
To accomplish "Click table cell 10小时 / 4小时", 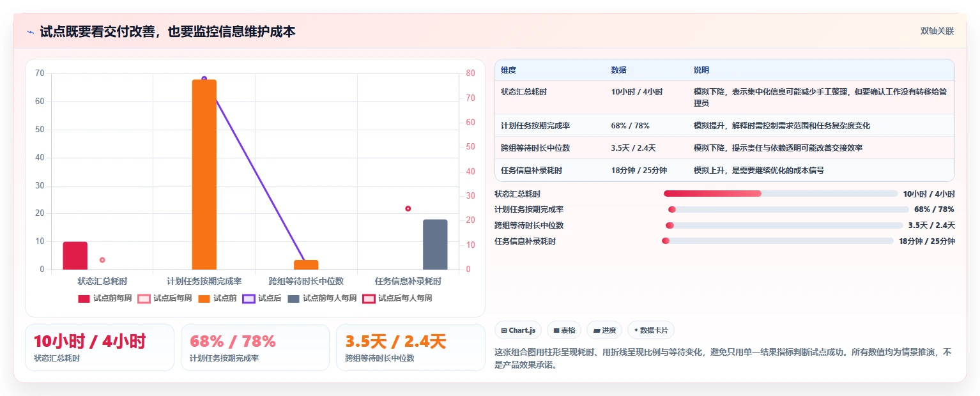I will pos(636,92).
